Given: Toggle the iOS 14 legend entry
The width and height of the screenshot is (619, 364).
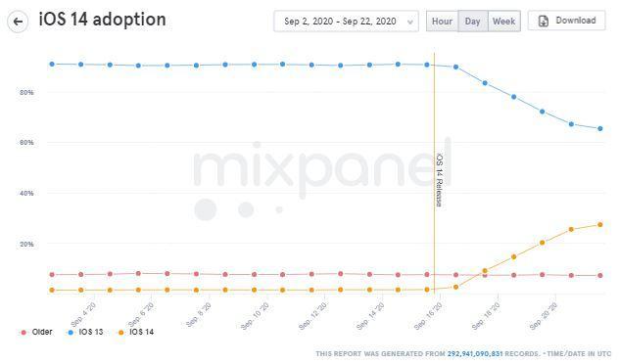Looking at the screenshot, I should (x=136, y=332).
